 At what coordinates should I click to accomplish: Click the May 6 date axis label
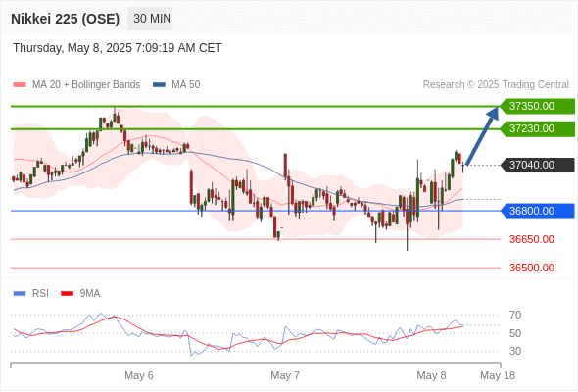pyautogui.click(x=139, y=375)
